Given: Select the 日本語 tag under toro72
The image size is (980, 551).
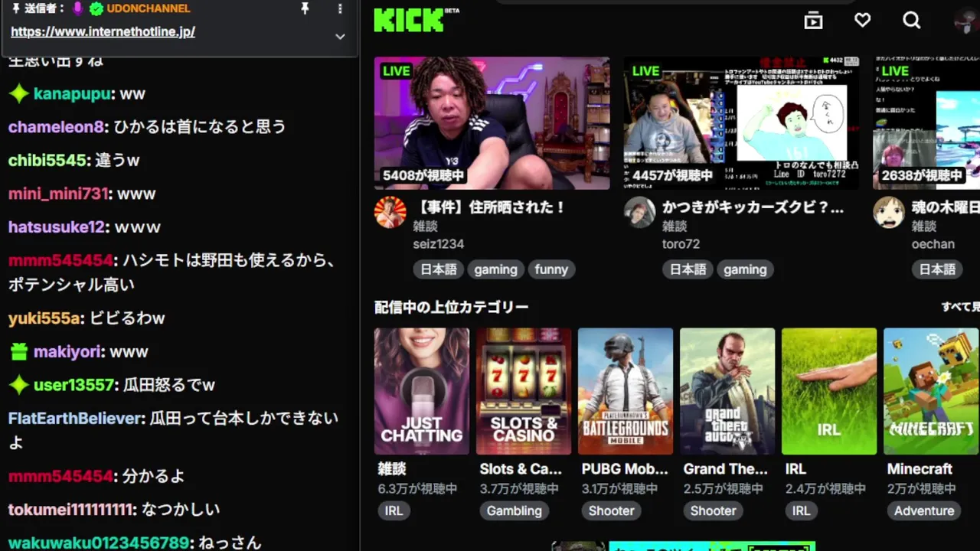Looking at the screenshot, I should [688, 269].
